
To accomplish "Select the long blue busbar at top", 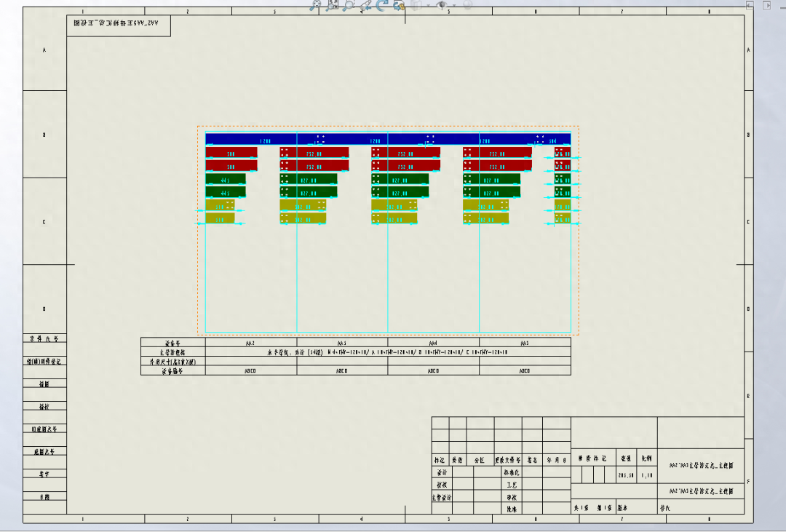I will [388, 140].
